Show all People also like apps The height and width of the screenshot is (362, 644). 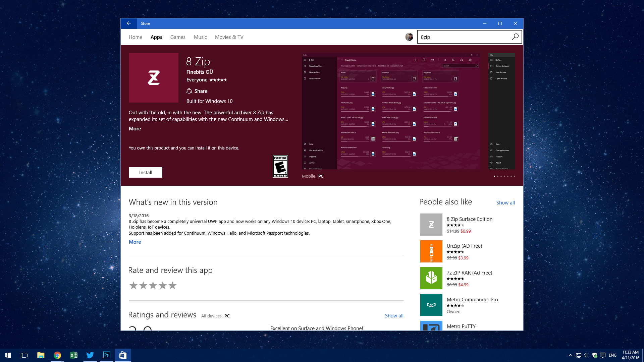click(505, 203)
